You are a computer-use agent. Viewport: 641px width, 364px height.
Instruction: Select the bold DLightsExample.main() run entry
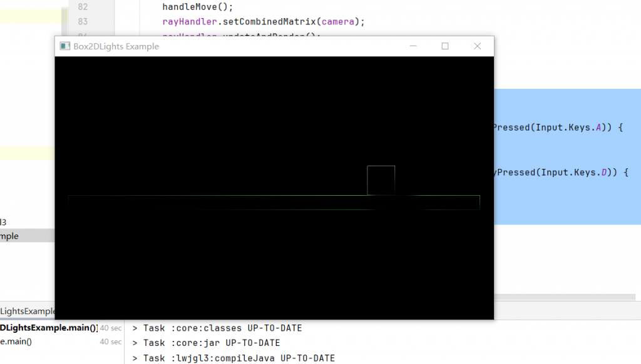49,328
